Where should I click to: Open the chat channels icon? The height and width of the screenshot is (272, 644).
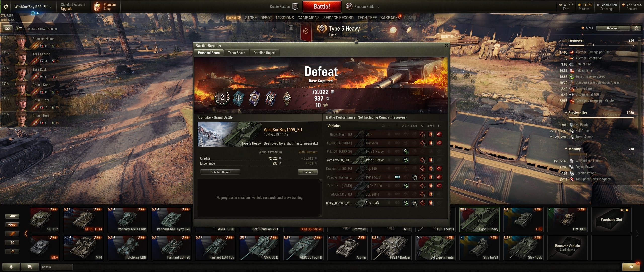(x=30, y=267)
